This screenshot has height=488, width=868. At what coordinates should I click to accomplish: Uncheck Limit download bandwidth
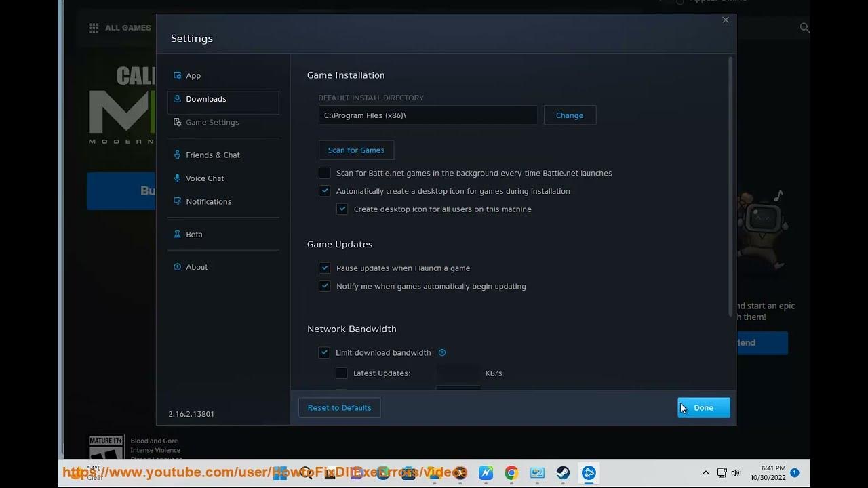click(324, 352)
